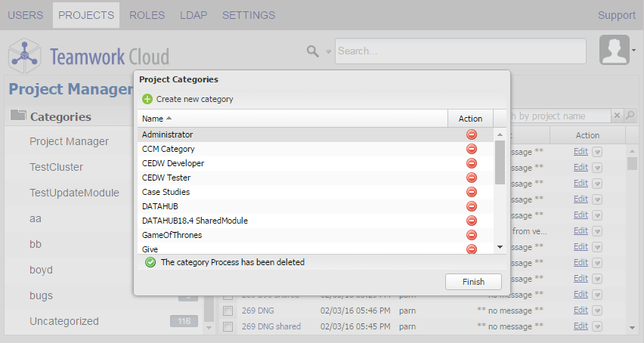Screen dimensions: 644x343
Task: Tick checkbox for 269 DNG project
Action: pyautogui.click(x=228, y=311)
